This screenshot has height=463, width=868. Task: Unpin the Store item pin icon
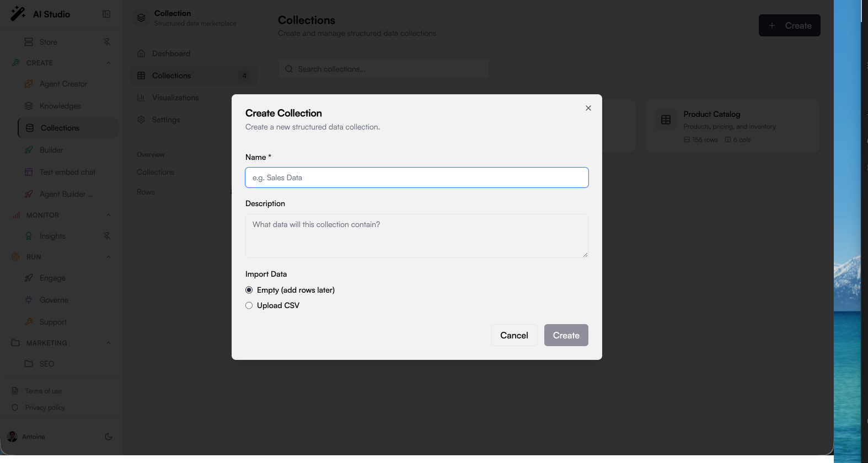[x=107, y=42]
